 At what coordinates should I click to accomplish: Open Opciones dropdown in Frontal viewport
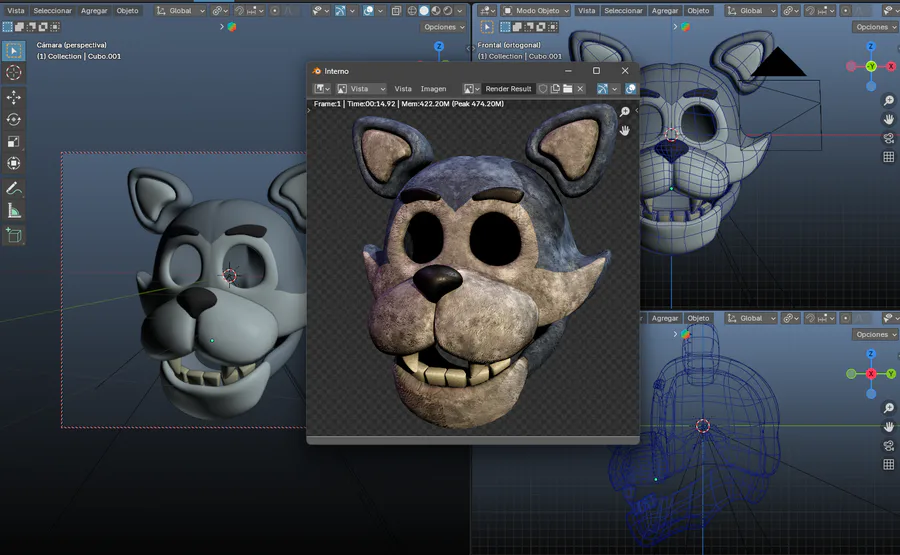(x=875, y=27)
